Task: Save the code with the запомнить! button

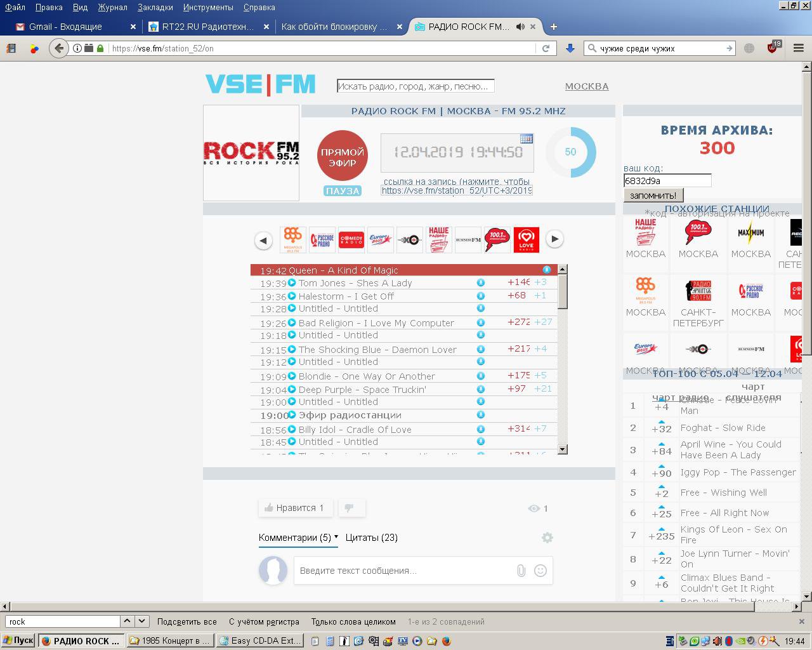Action: click(x=653, y=196)
